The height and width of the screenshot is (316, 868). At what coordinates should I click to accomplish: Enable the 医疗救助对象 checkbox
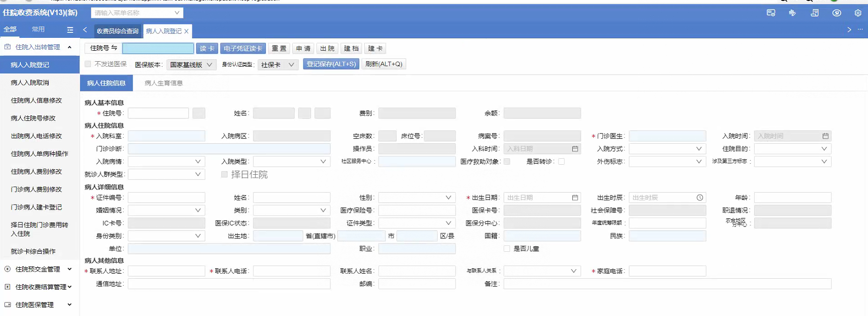click(507, 161)
